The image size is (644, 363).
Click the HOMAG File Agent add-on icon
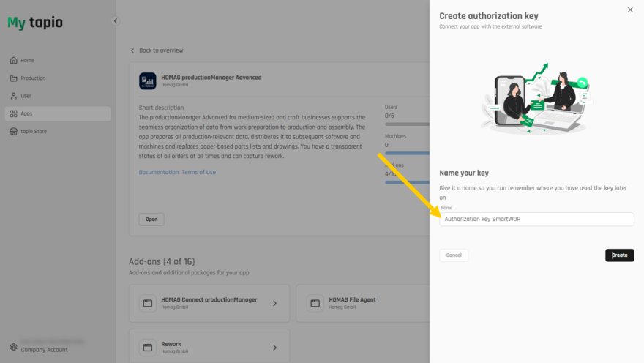point(315,303)
